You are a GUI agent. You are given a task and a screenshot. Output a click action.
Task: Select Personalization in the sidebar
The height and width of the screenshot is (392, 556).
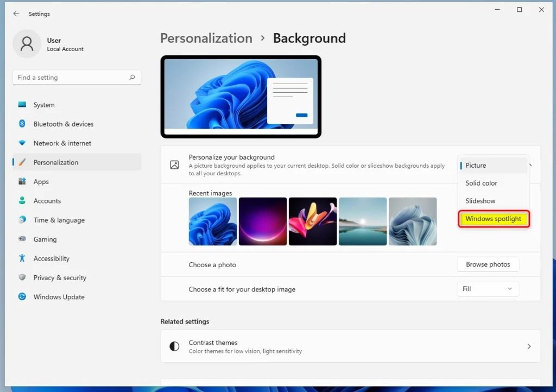[77, 162]
